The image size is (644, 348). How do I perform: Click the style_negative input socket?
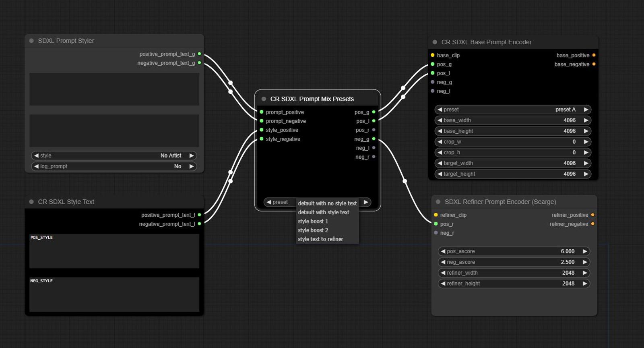(x=262, y=139)
